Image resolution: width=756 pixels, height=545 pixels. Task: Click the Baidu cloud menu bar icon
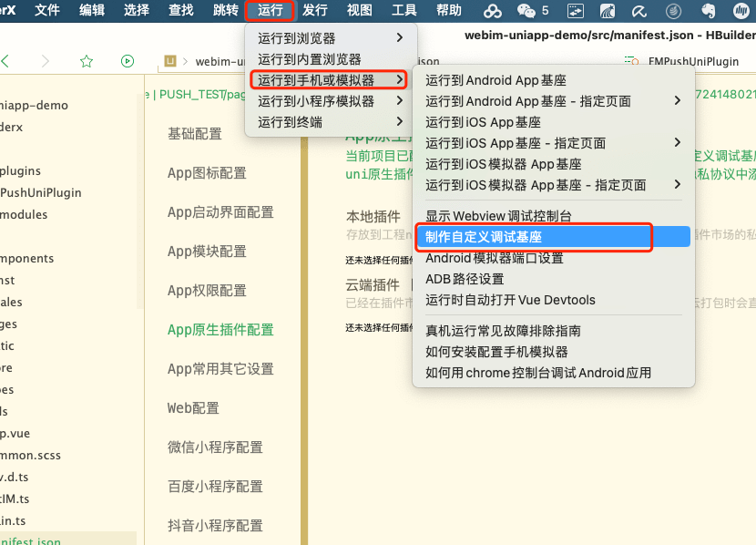pos(493,11)
